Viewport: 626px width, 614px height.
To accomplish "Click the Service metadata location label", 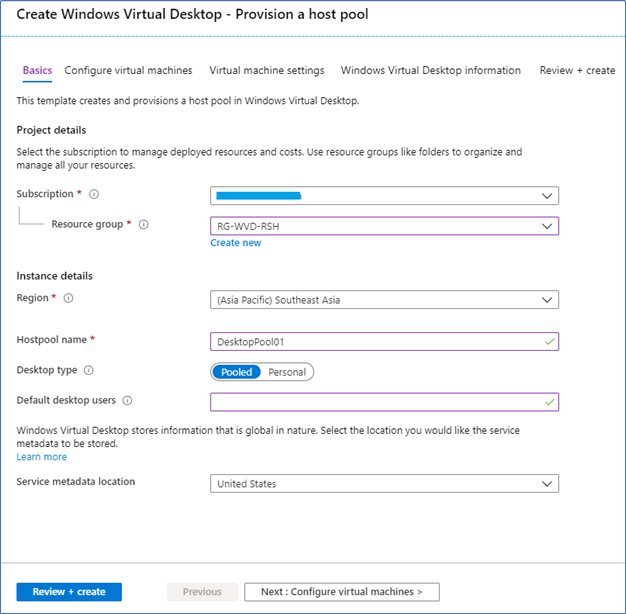I will [75, 481].
